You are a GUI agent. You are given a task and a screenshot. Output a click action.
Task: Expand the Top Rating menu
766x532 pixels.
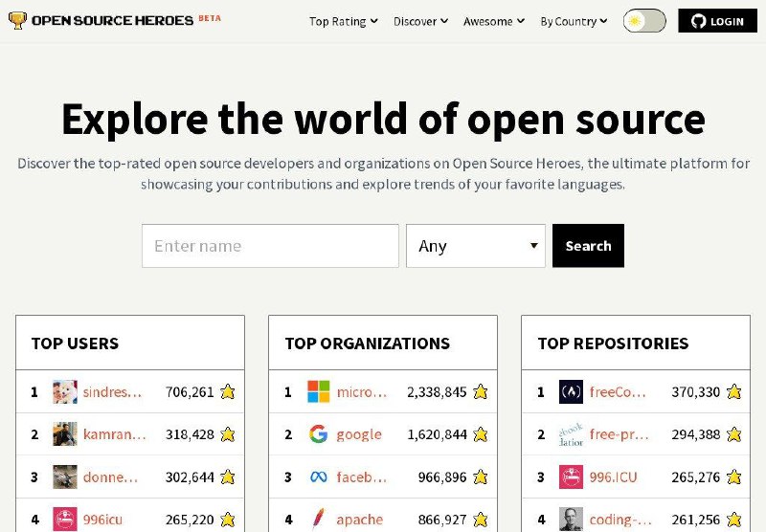[343, 21]
